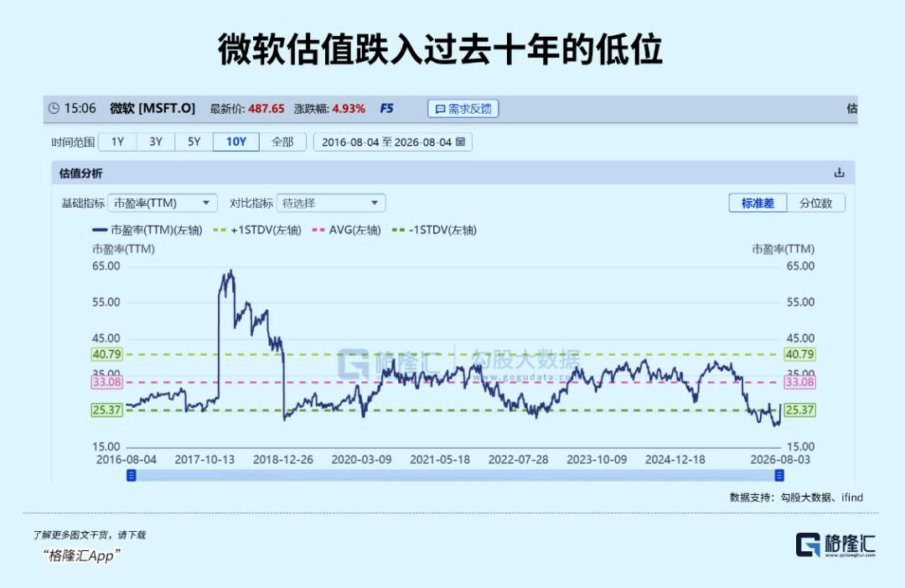Viewport: 905px width, 588px height.
Task: Select the 10Y time range tab
Action: (x=236, y=142)
